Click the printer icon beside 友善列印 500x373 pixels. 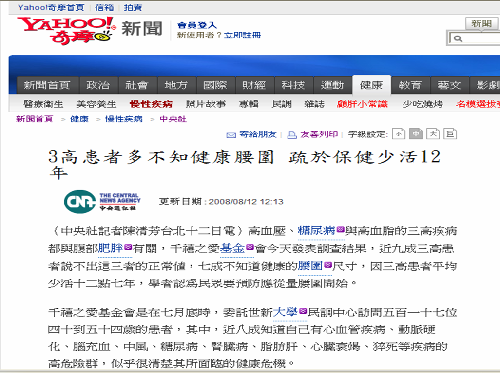tap(292, 135)
